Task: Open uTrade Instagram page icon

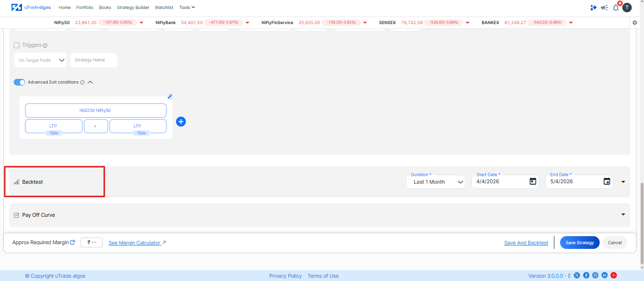Action: click(595, 275)
